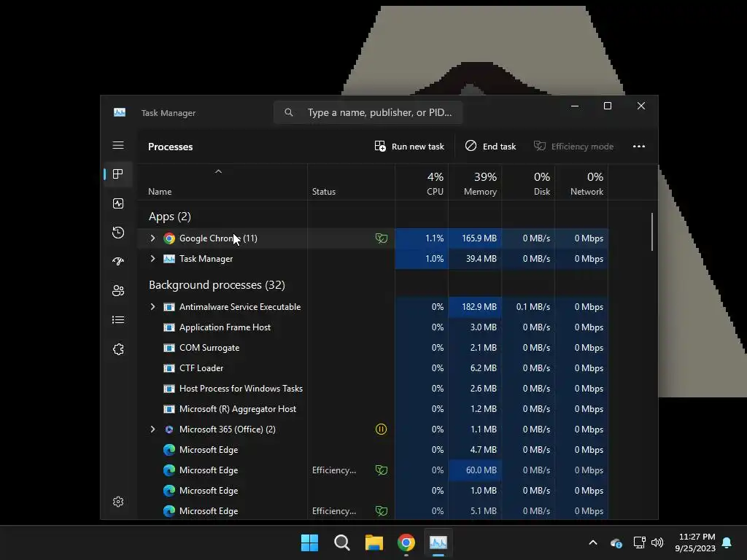Select the Processes page icon in sidebar
Image resolution: width=747 pixels, height=560 pixels.
117,174
